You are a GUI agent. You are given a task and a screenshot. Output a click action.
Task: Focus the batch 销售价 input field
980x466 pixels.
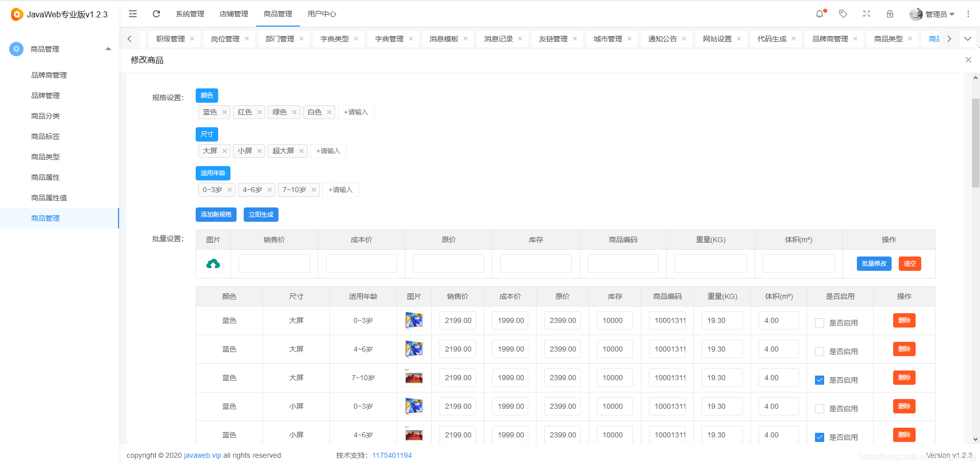coord(274,264)
